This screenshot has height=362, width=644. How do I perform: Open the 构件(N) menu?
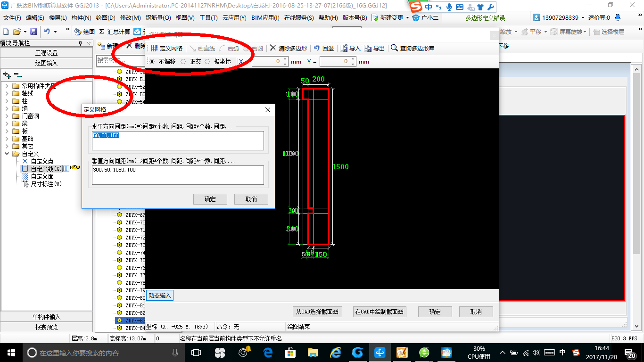pyautogui.click(x=82, y=18)
